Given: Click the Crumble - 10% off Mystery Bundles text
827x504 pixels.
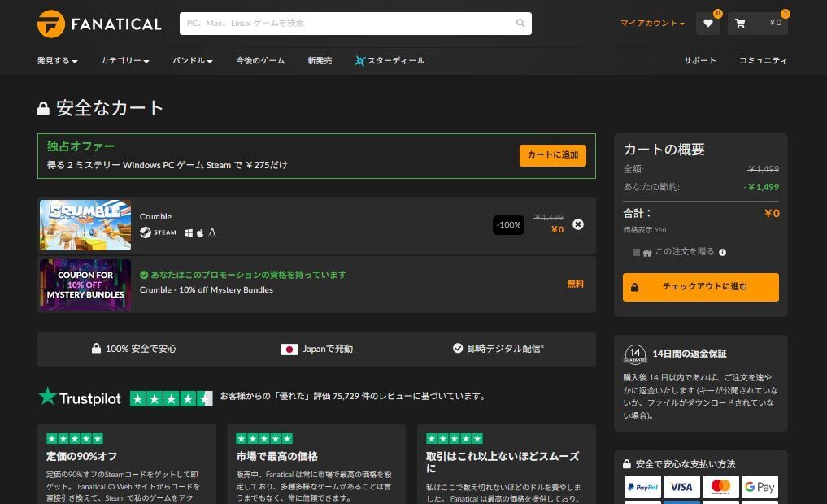Looking at the screenshot, I should click(x=207, y=290).
